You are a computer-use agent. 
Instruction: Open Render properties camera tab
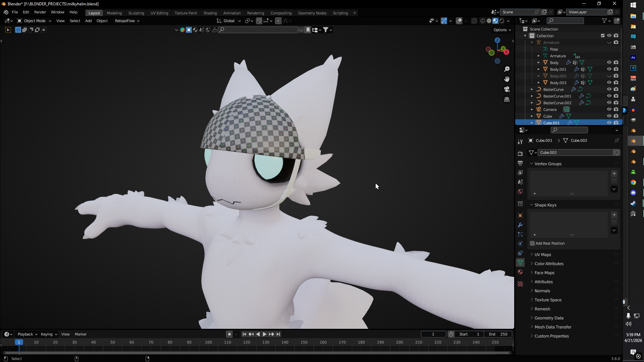tap(520, 154)
